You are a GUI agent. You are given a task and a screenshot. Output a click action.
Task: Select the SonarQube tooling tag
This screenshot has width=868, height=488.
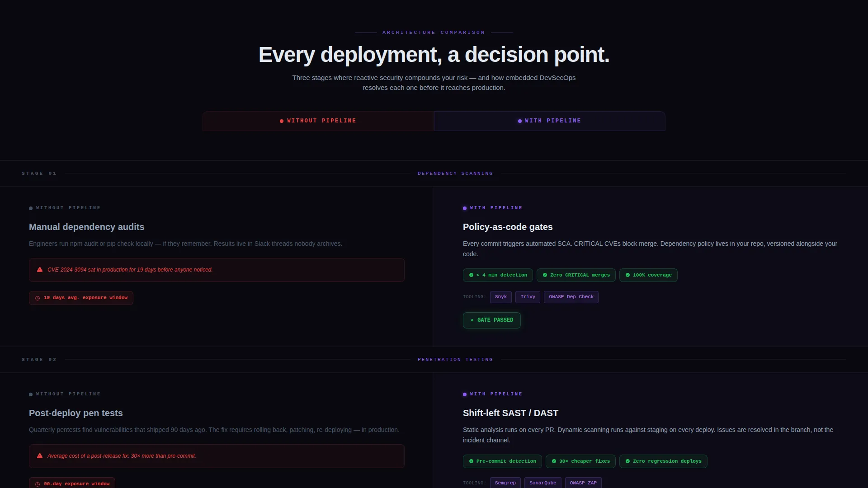pos(542,483)
